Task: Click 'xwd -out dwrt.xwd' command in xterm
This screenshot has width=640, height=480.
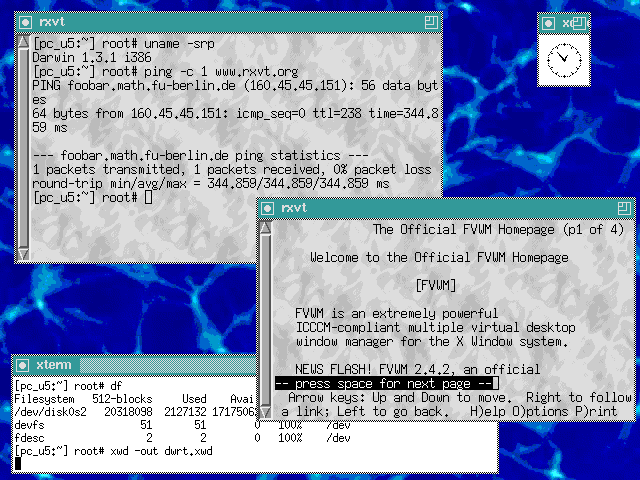Action: coord(161,451)
